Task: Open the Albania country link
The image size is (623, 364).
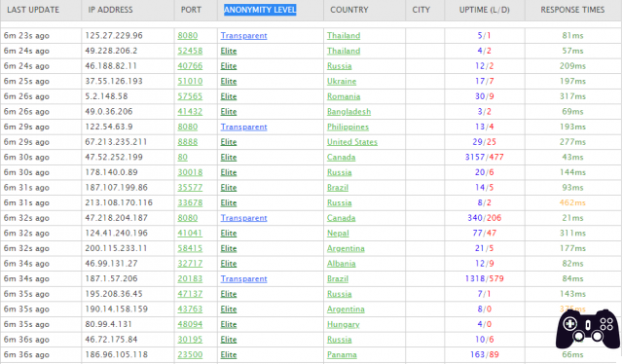Action: 342,264
